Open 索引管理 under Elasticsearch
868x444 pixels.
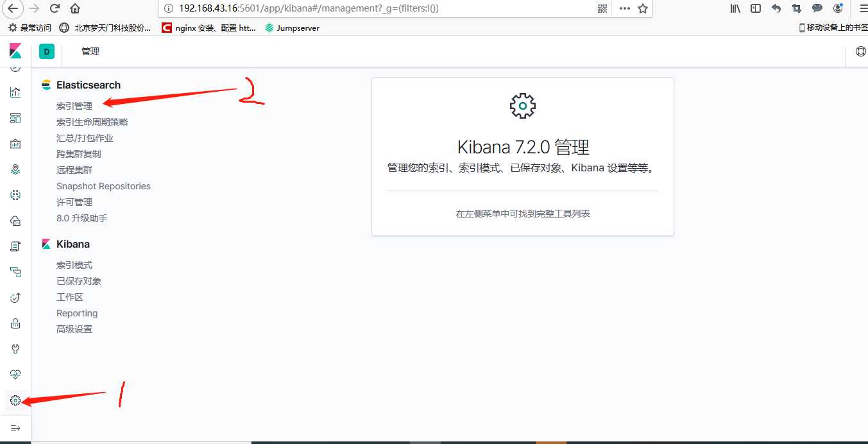[74, 106]
